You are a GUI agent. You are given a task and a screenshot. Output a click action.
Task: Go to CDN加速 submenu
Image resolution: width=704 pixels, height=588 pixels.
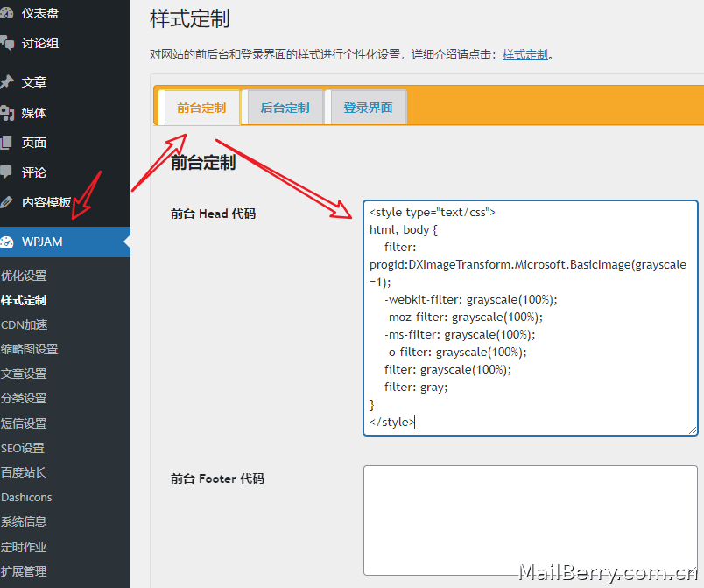[x=25, y=325]
